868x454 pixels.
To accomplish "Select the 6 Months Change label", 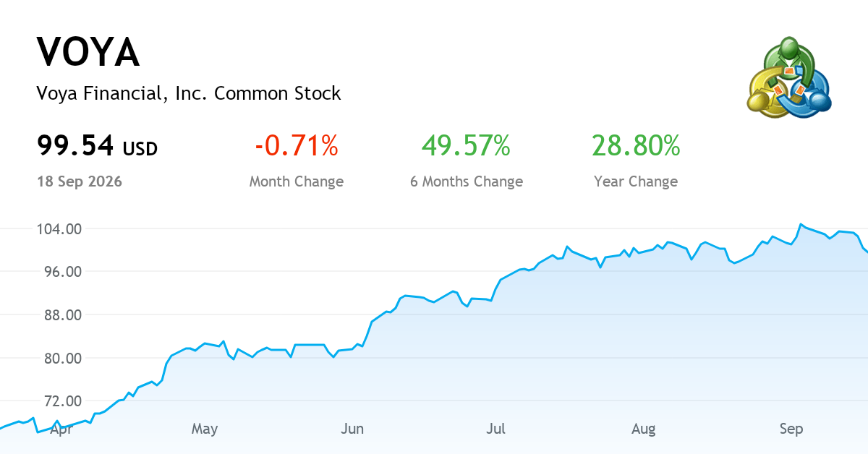I will tap(467, 181).
